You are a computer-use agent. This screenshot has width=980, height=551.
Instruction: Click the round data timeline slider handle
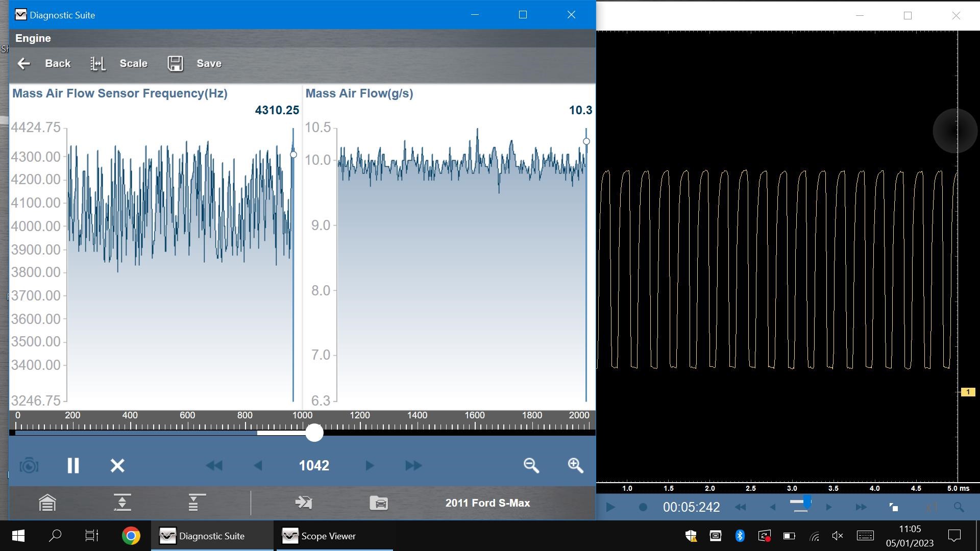coord(314,433)
